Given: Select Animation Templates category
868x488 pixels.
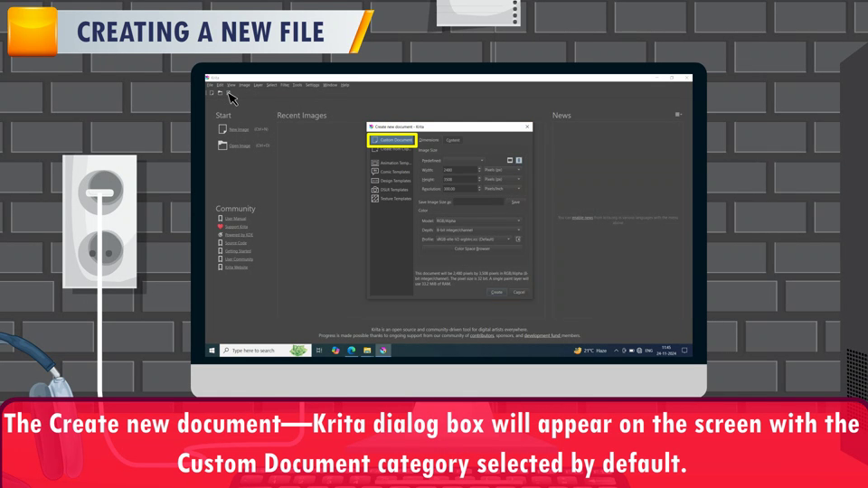Looking at the screenshot, I should (x=392, y=163).
